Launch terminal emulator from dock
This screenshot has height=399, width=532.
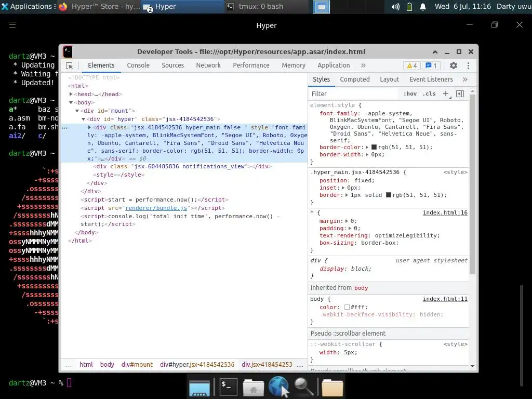[x=229, y=387]
